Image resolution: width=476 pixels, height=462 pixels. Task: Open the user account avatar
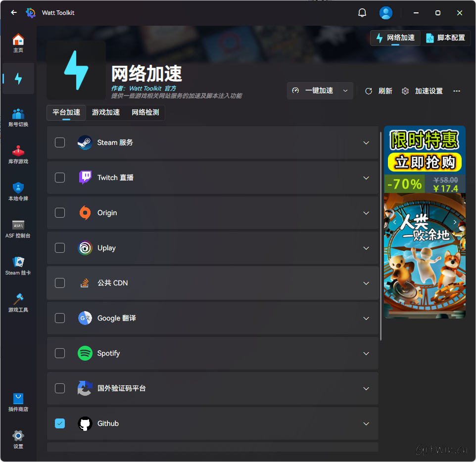click(x=385, y=13)
